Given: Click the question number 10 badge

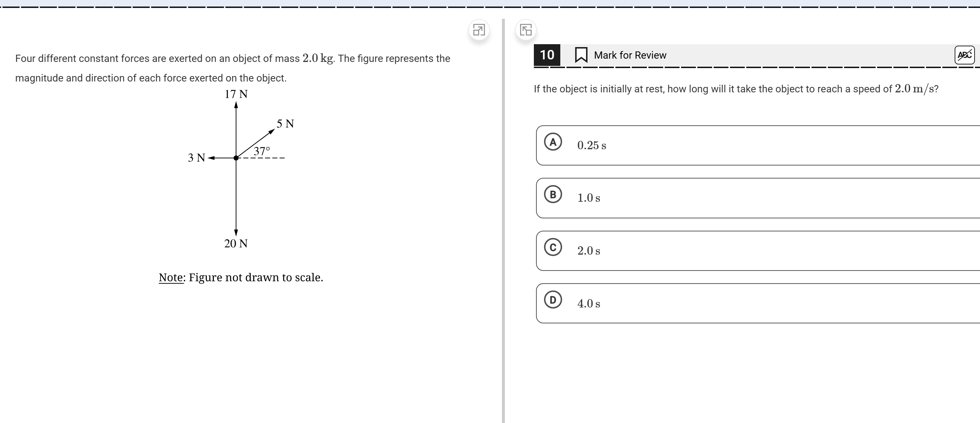Looking at the screenshot, I should (547, 55).
